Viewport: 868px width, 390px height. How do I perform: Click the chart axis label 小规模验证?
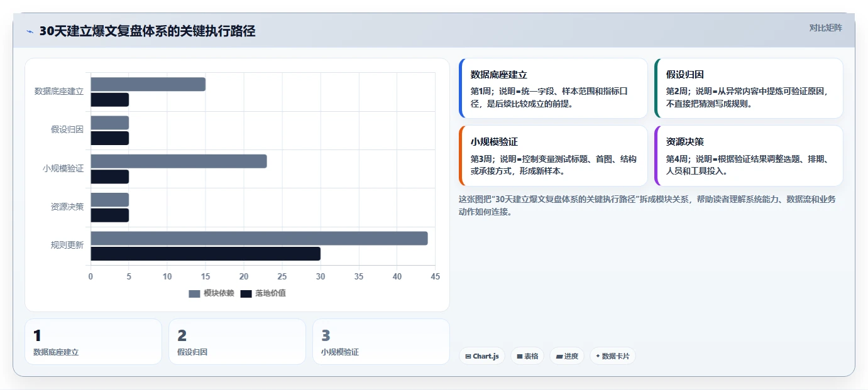pos(63,168)
